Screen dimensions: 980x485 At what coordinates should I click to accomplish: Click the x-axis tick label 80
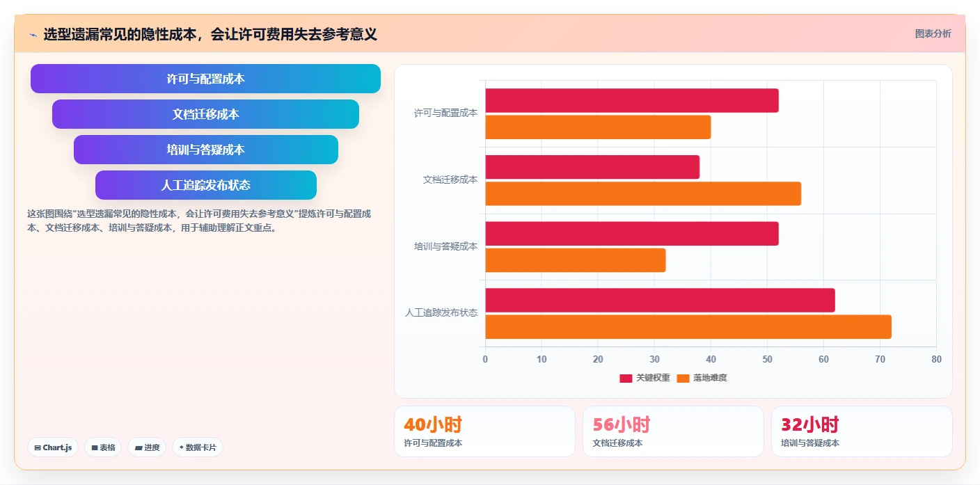(x=936, y=359)
